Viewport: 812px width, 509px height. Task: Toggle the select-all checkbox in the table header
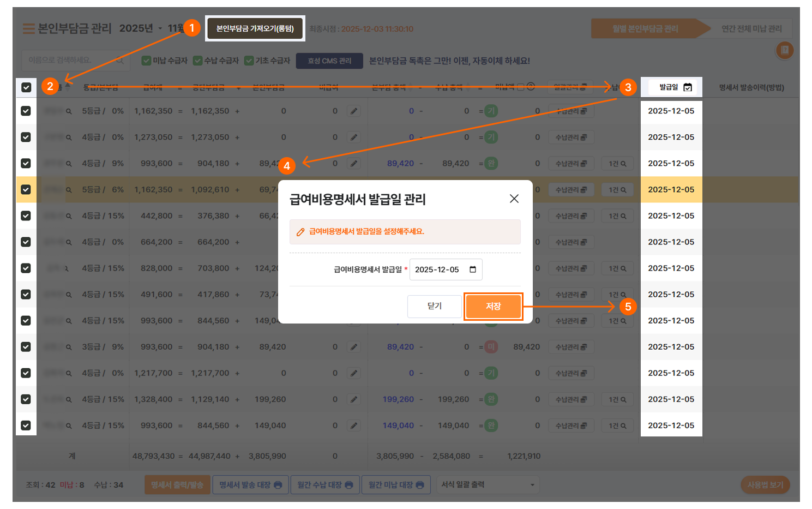(x=26, y=87)
